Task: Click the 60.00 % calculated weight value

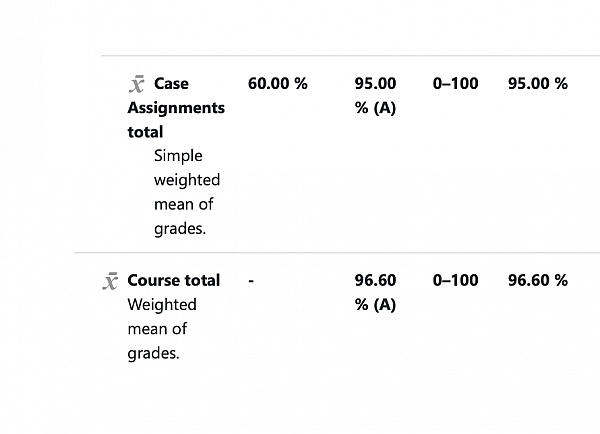Action: pos(277,83)
